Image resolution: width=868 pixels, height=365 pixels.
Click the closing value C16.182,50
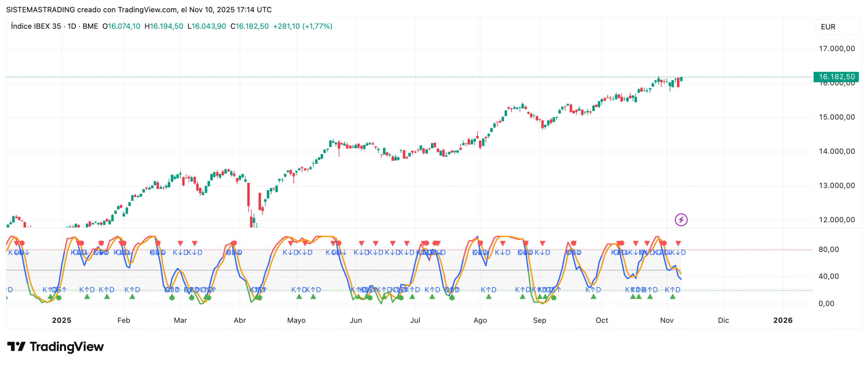249,26
